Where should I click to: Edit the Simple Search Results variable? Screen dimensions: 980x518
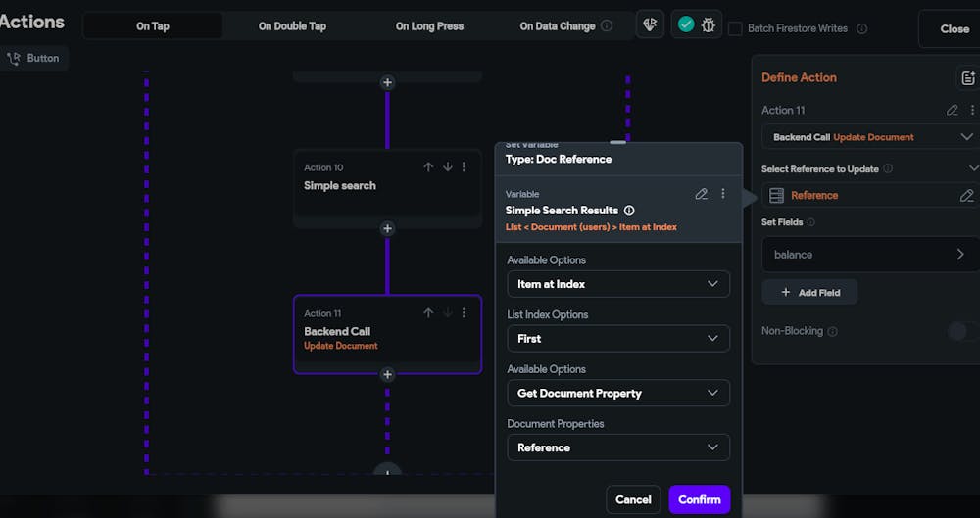coord(701,194)
